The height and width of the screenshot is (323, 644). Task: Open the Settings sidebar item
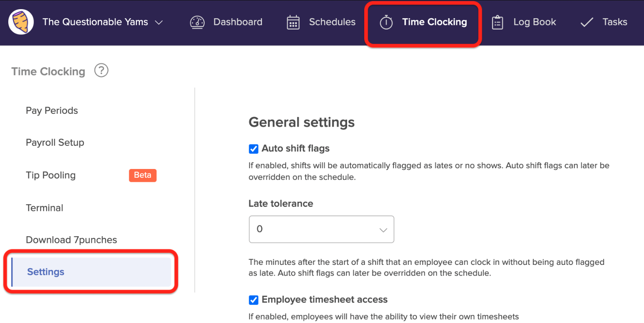[x=46, y=272]
